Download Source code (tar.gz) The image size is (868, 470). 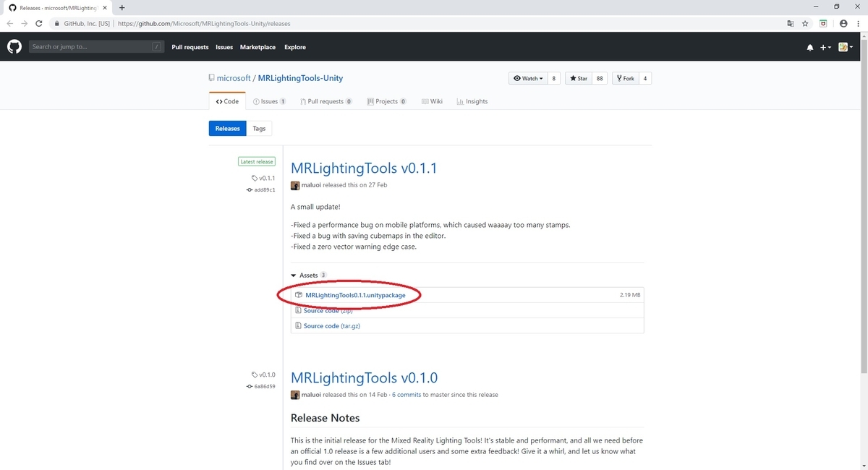click(331, 326)
